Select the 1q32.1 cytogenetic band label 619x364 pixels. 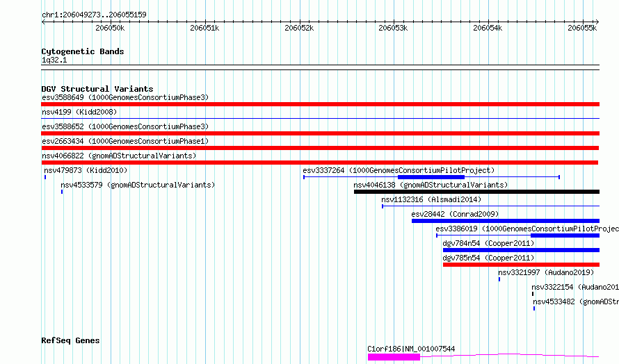tap(54, 60)
